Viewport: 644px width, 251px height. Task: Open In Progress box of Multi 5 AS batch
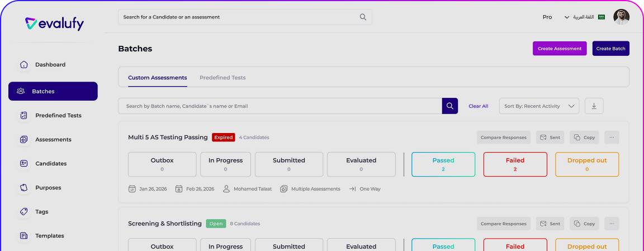(225, 164)
